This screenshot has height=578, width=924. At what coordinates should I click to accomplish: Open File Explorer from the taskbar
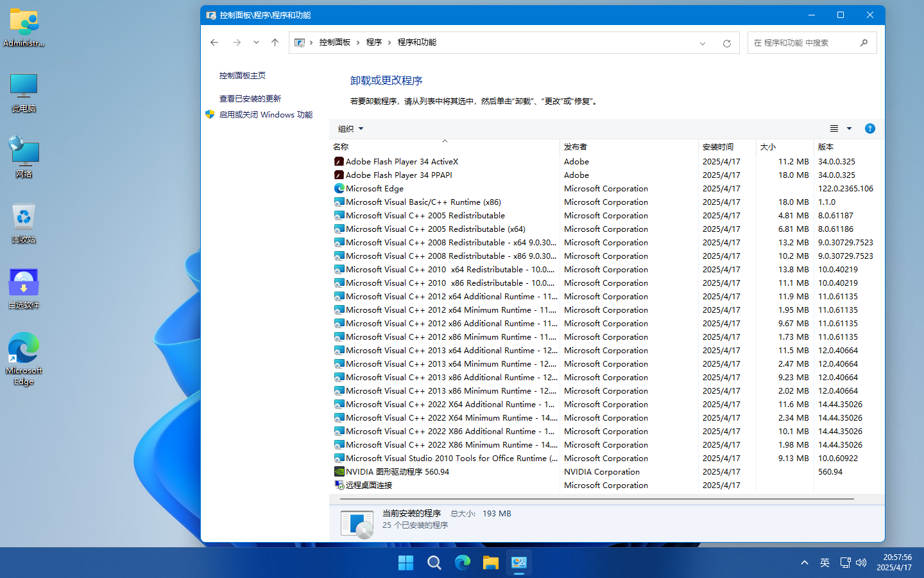[491, 563]
